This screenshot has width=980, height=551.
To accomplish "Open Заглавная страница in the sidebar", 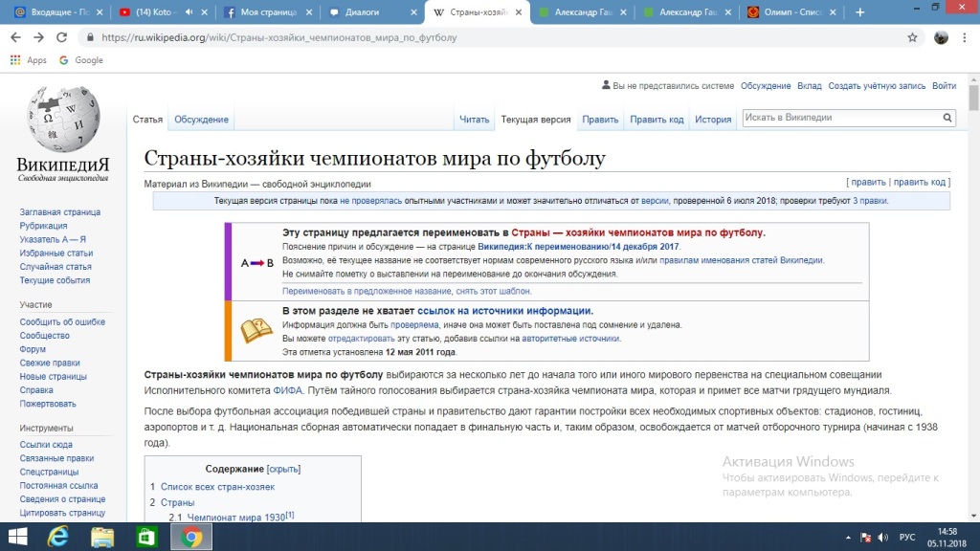I will pos(59,212).
